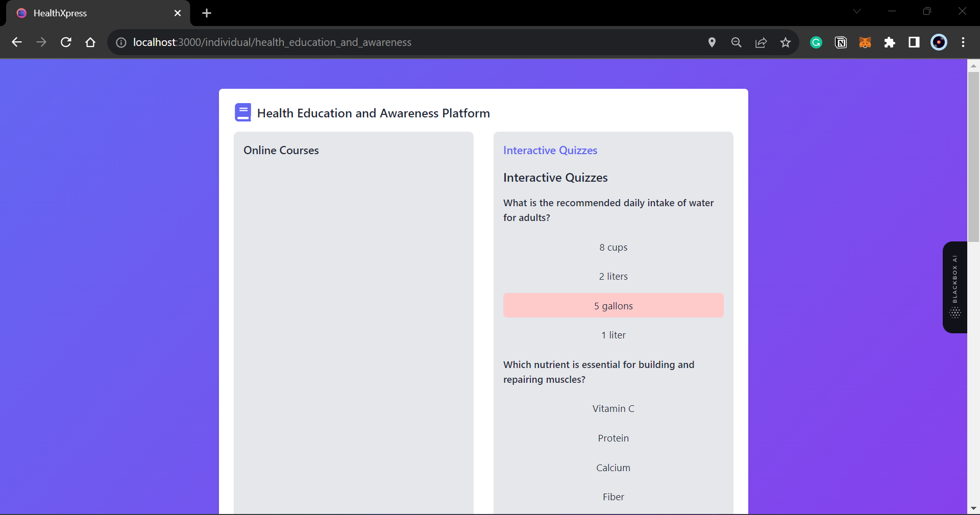Open the Chrome three-dot menu
The width and height of the screenshot is (980, 515).
(x=963, y=42)
